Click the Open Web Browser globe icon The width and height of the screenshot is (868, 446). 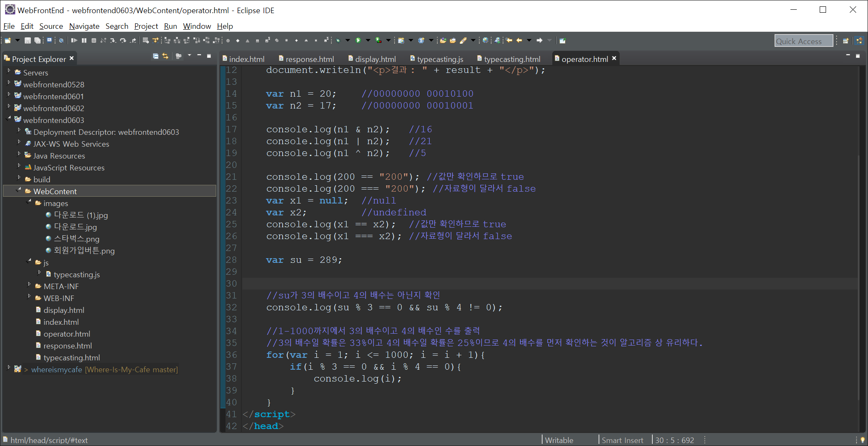[x=485, y=41]
